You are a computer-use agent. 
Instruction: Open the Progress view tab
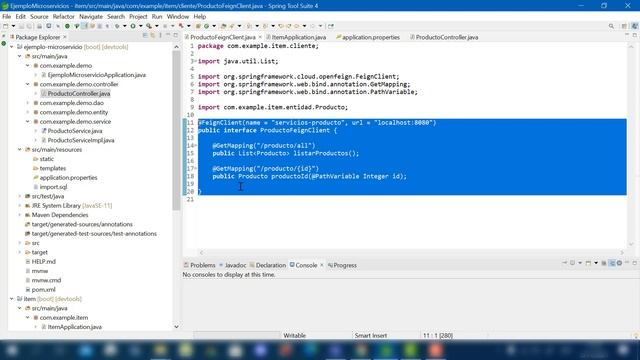pos(342,265)
